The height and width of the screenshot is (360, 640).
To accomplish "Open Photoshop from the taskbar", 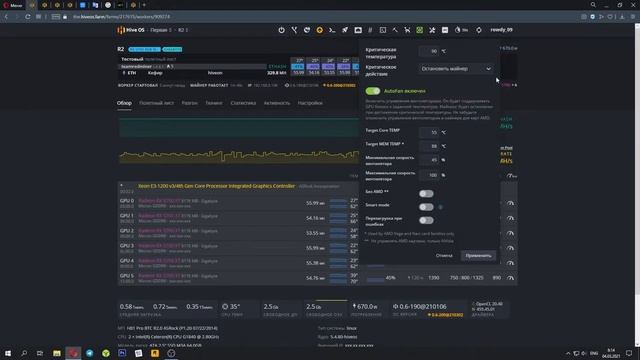I will click(x=122, y=353).
